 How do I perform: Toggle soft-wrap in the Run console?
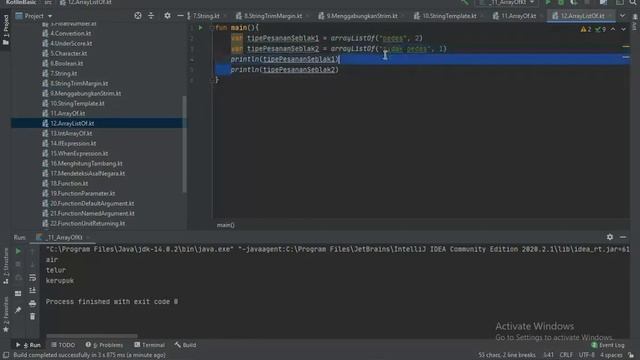tap(33, 278)
